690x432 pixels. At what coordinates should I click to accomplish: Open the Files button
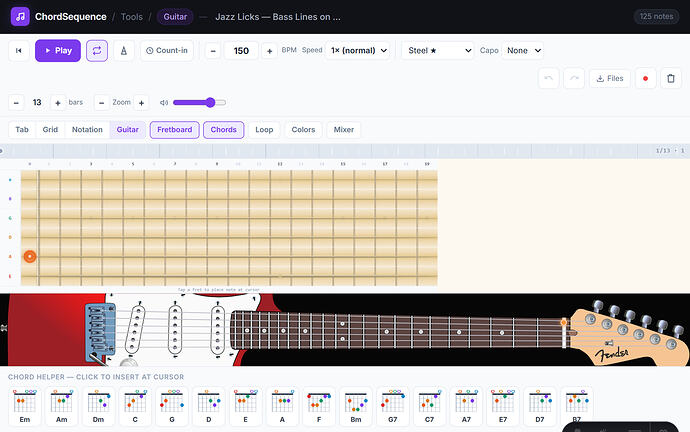point(609,78)
